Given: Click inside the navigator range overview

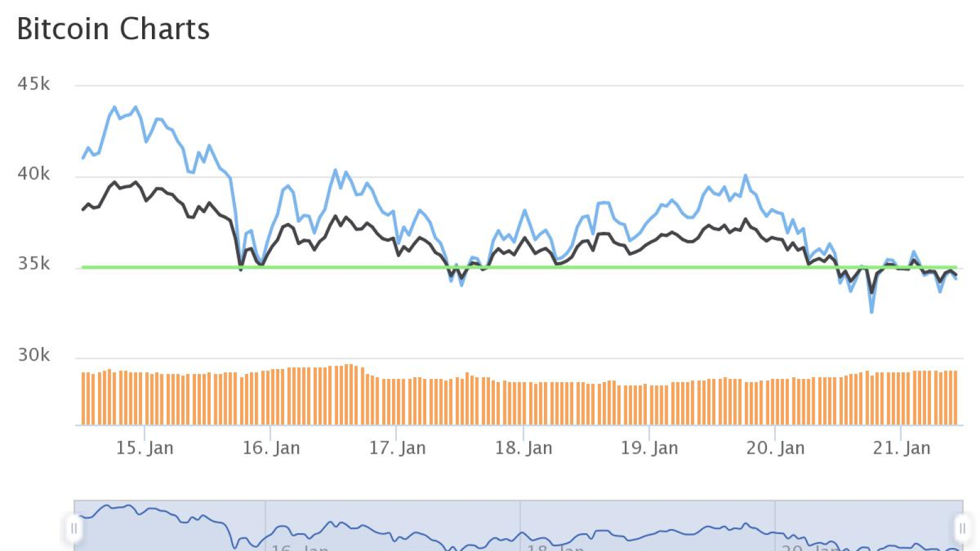Looking at the screenshot, I should (518, 526).
